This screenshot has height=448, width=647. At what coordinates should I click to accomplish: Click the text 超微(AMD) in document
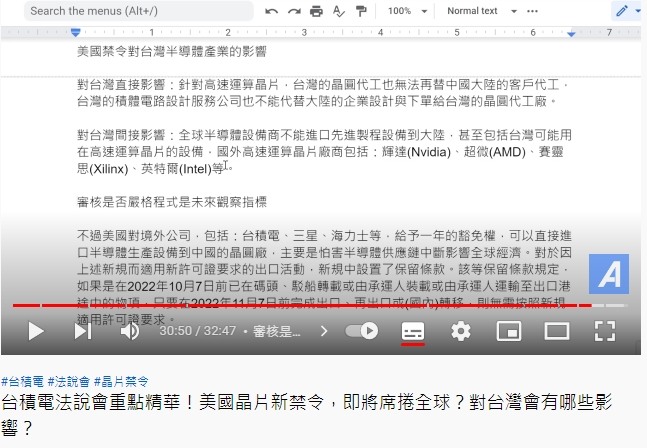494,152
